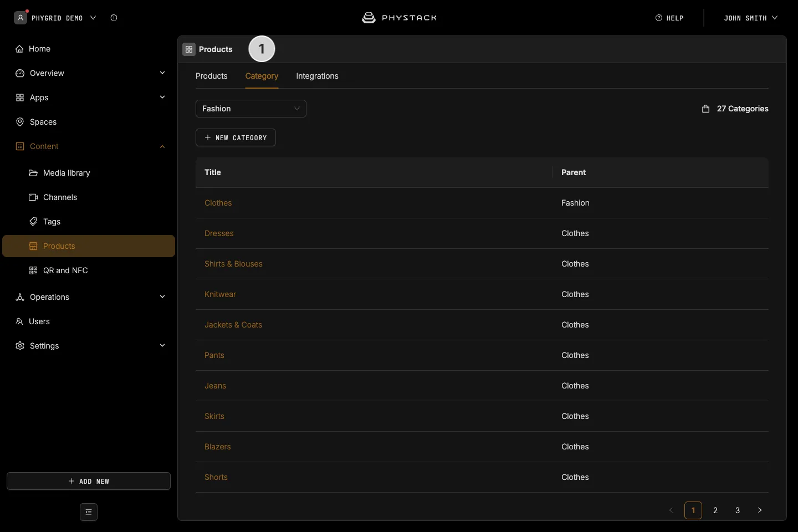798x532 pixels.
Task: Click the Add New button
Action: pyautogui.click(x=89, y=481)
